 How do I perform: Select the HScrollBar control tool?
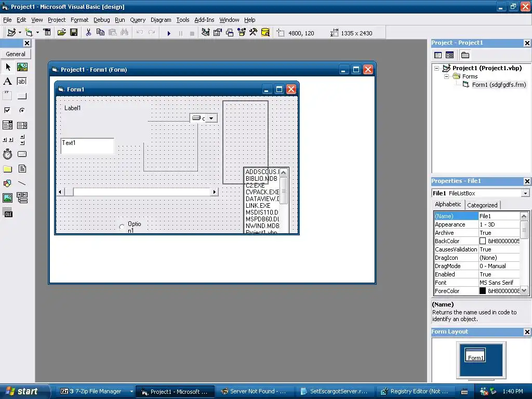click(x=7, y=139)
